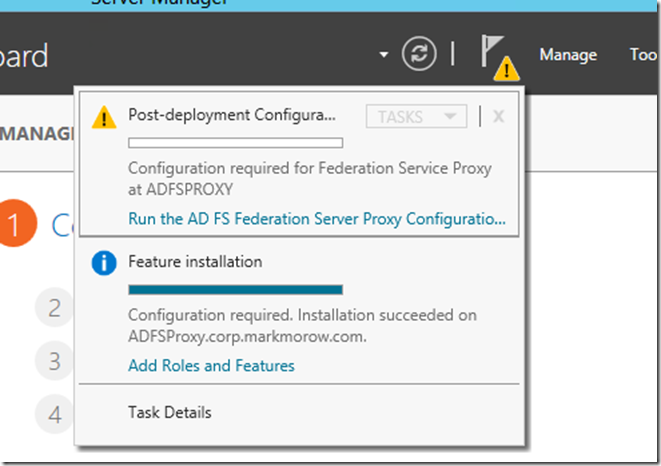Run the AD FS Federation Server Proxy Configuration link

click(317, 219)
